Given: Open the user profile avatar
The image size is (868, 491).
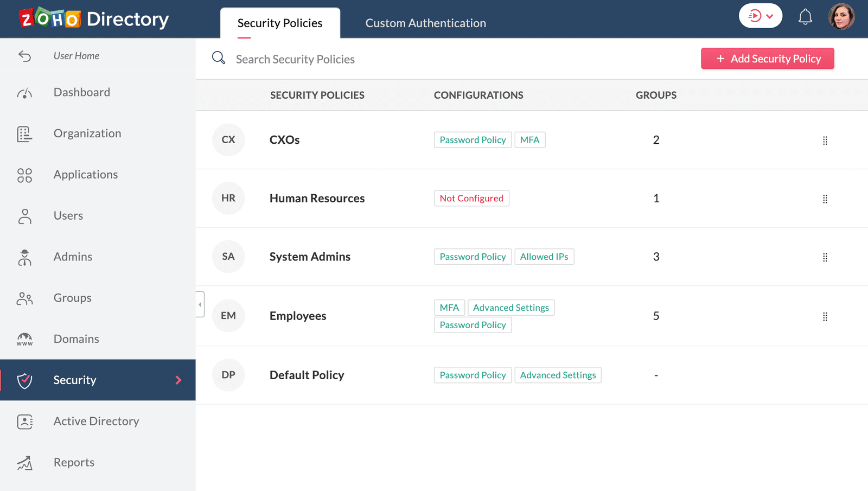Looking at the screenshot, I should pyautogui.click(x=841, y=16).
